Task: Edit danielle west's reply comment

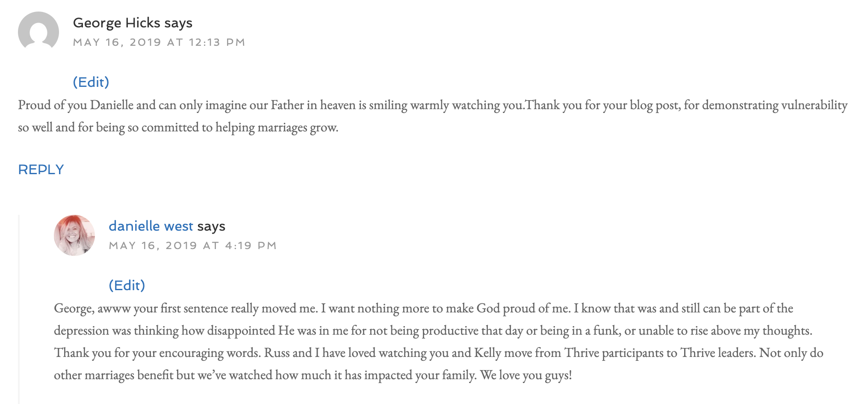Action: [x=127, y=285]
